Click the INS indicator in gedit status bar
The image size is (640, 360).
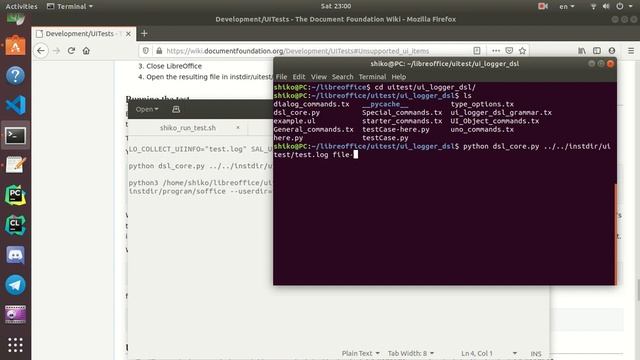536,353
